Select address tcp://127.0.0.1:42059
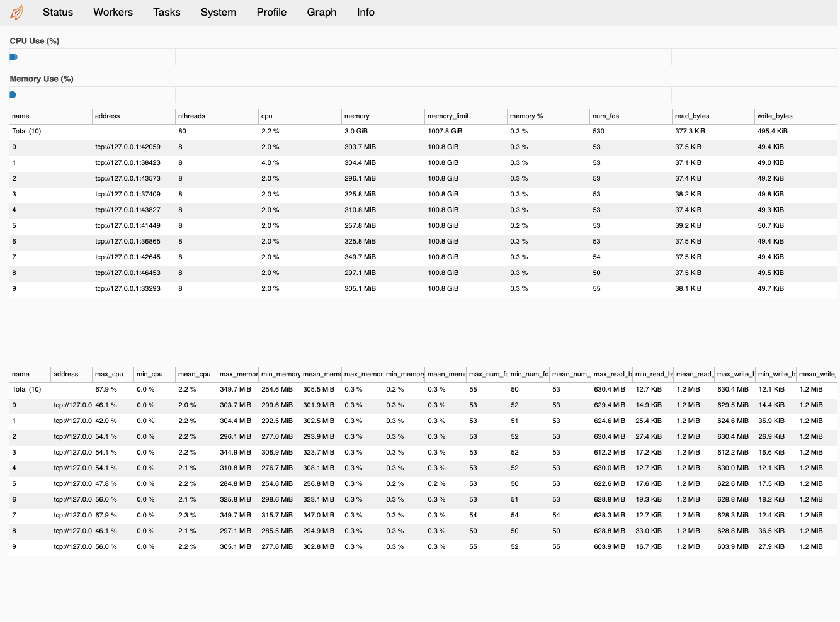 128,147
